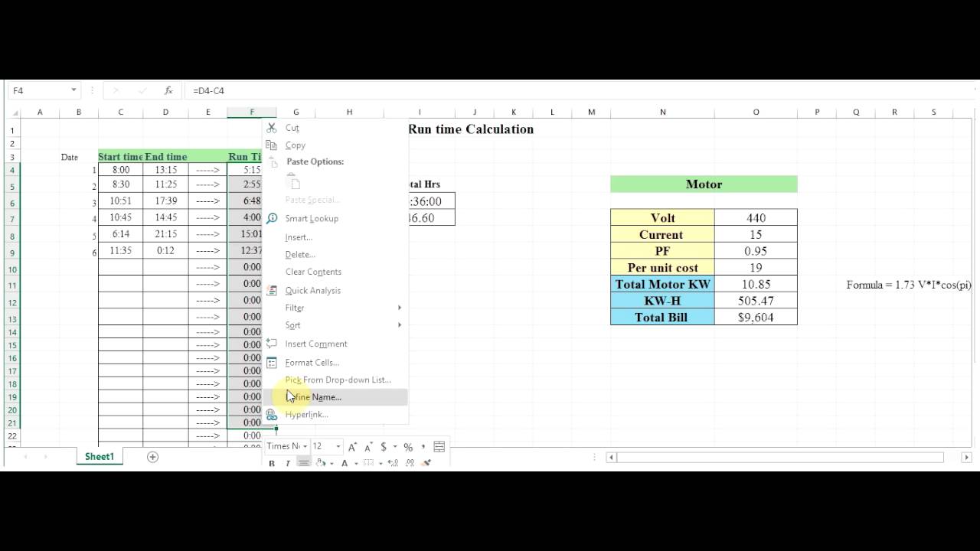Click the horizontal scrollbar left arrow
Screen dimensions: 980x551
click(610, 458)
